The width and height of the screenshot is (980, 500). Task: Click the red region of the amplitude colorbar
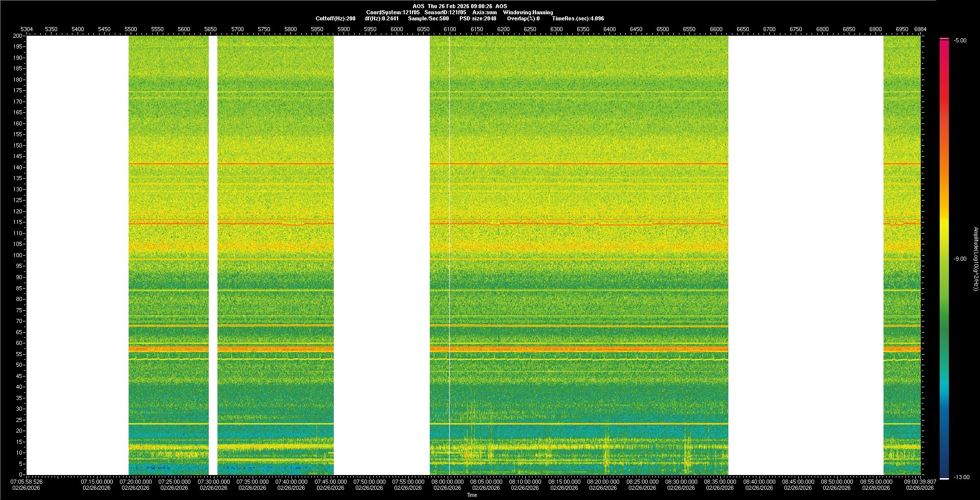pyautogui.click(x=944, y=102)
